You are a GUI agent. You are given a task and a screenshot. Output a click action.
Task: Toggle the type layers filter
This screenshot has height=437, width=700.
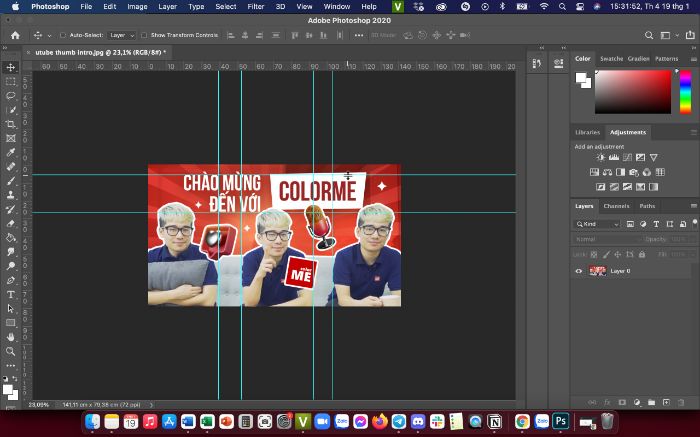coord(656,224)
